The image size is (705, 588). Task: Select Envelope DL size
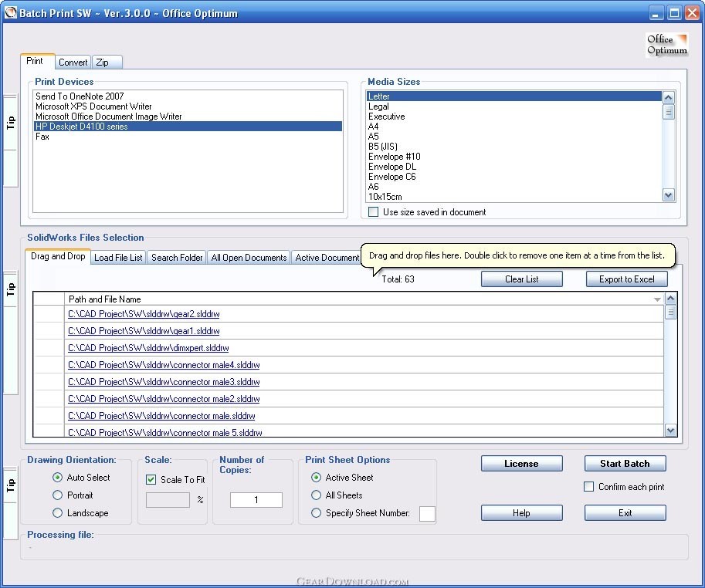pos(514,167)
